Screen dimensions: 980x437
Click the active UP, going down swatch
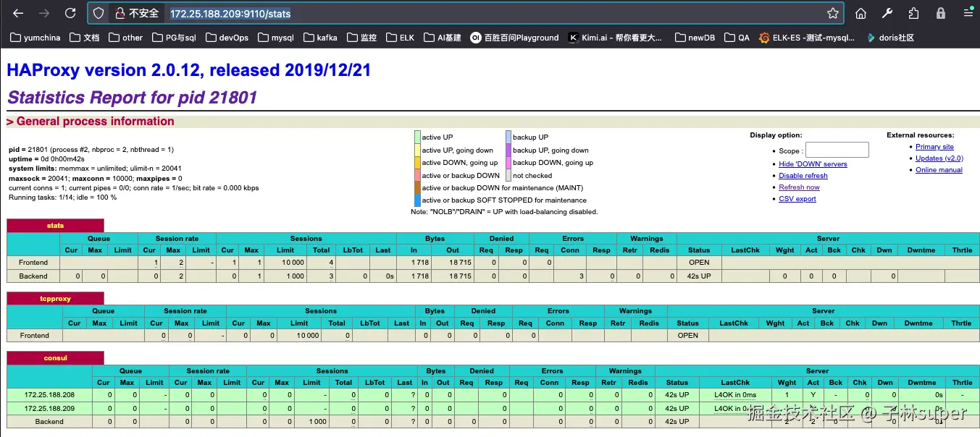417,150
